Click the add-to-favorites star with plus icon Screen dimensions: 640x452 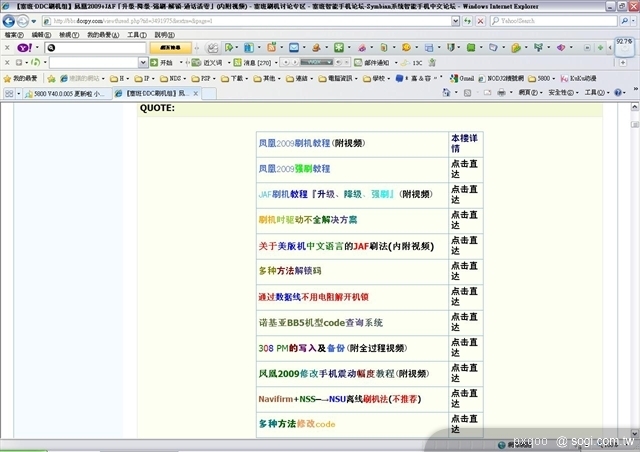pos(51,78)
